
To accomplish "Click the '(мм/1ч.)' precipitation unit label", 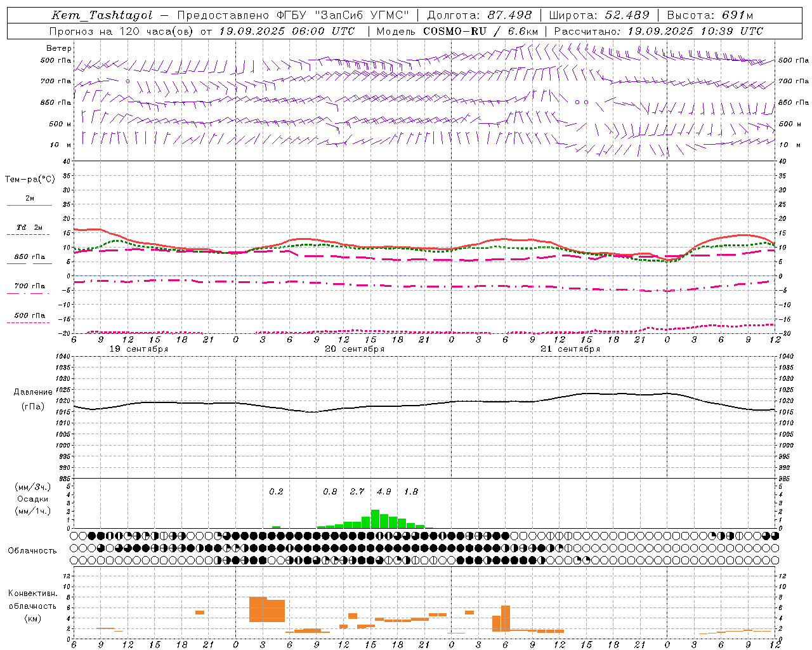I will tap(32, 511).
